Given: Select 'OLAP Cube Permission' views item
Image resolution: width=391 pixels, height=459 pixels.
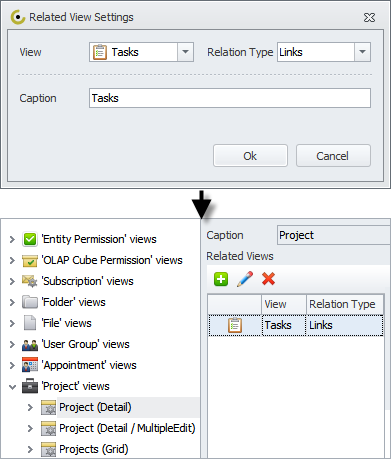Looking at the screenshot, I should pyautogui.click(x=112, y=260).
